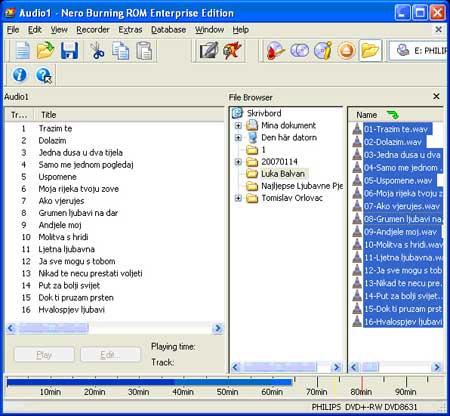The width and height of the screenshot is (450, 416).
Task: Open the Extras menu
Action: click(130, 30)
